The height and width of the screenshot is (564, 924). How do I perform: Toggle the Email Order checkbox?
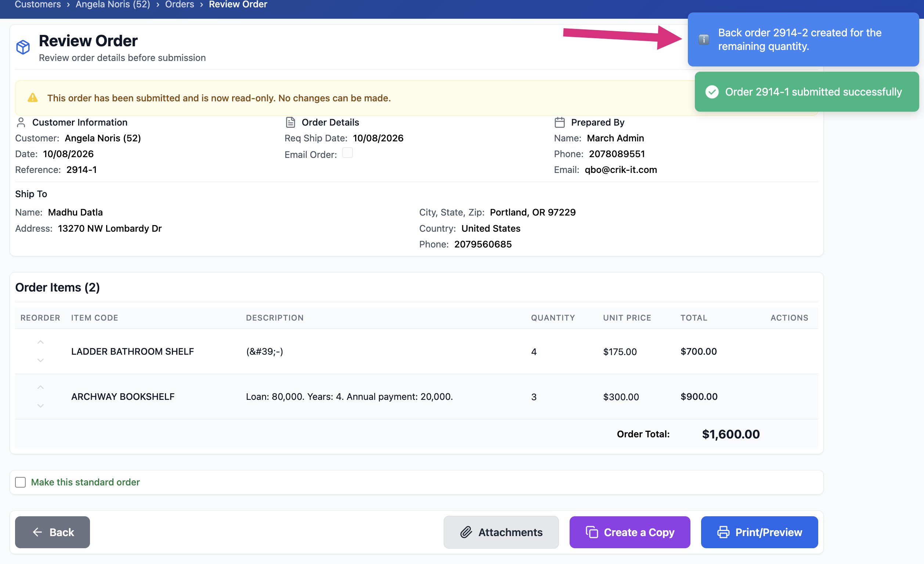pyautogui.click(x=347, y=153)
